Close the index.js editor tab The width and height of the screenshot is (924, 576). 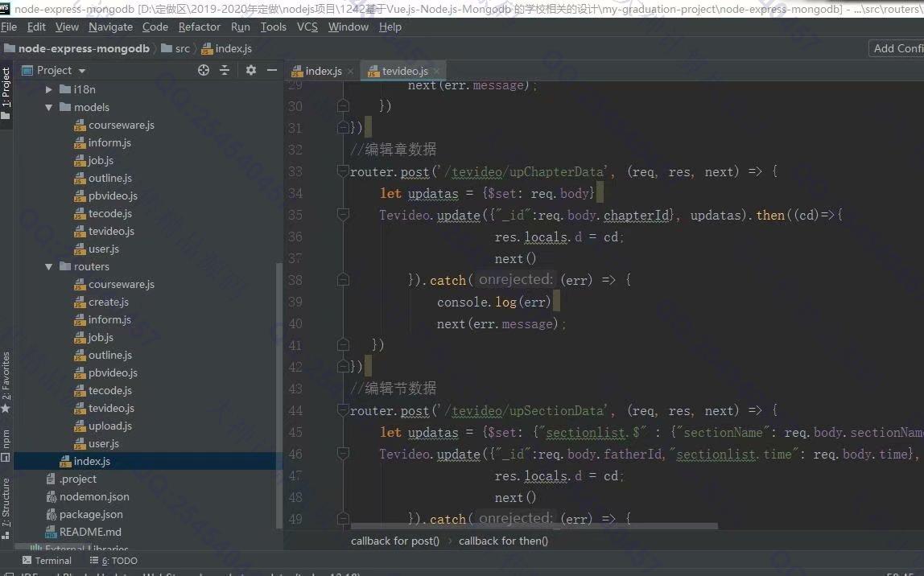point(350,72)
